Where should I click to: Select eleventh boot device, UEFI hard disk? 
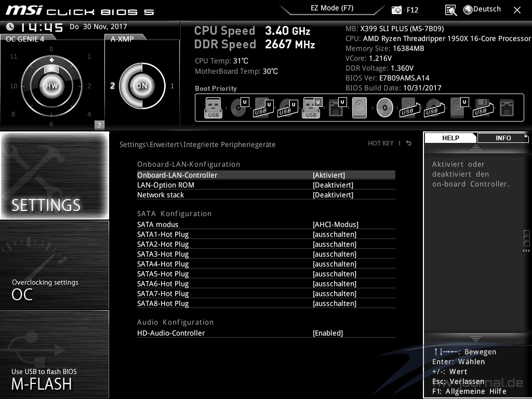click(x=459, y=108)
